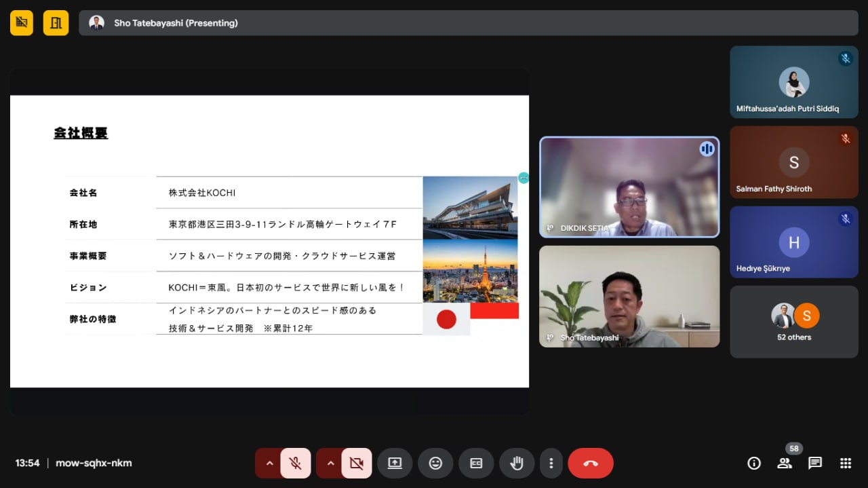The width and height of the screenshot is (868, 488).
Task: Open meeting details info icon
Action: (753, 463)
